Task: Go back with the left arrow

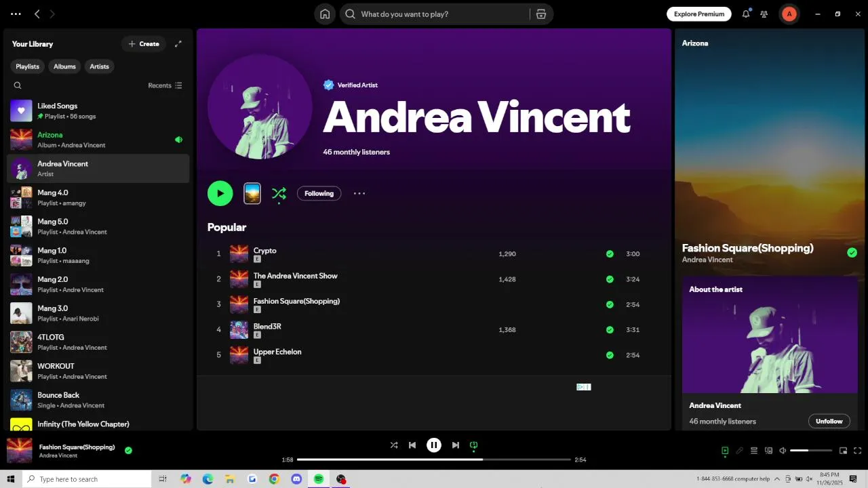Action: 37,14
